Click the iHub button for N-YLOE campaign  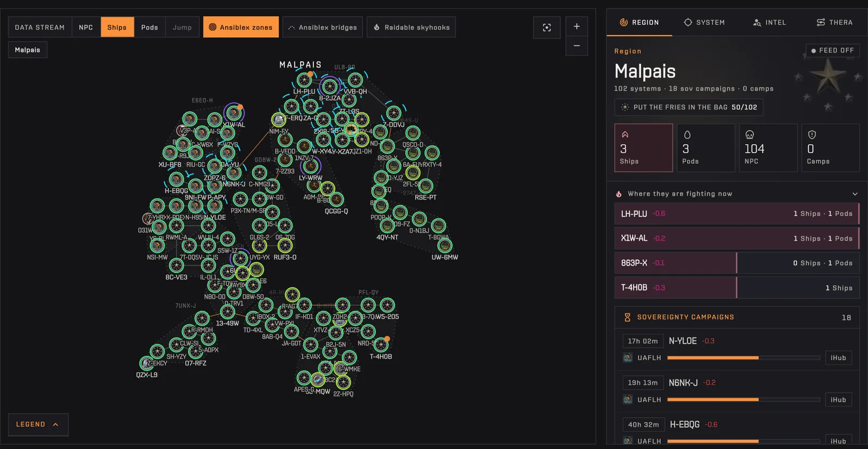click(838, 358)
